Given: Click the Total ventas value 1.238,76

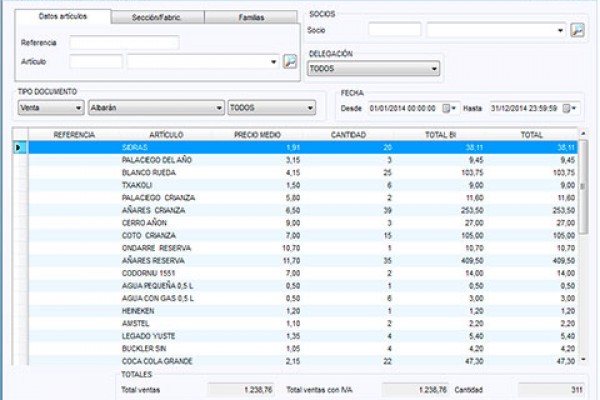Looking at the screenshot, I should [241, 390].
